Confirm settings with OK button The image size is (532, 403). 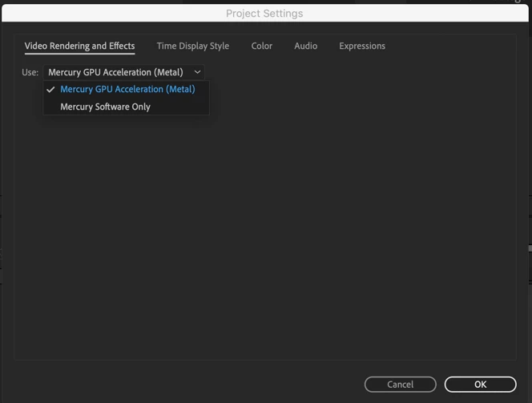coord(481,385)
